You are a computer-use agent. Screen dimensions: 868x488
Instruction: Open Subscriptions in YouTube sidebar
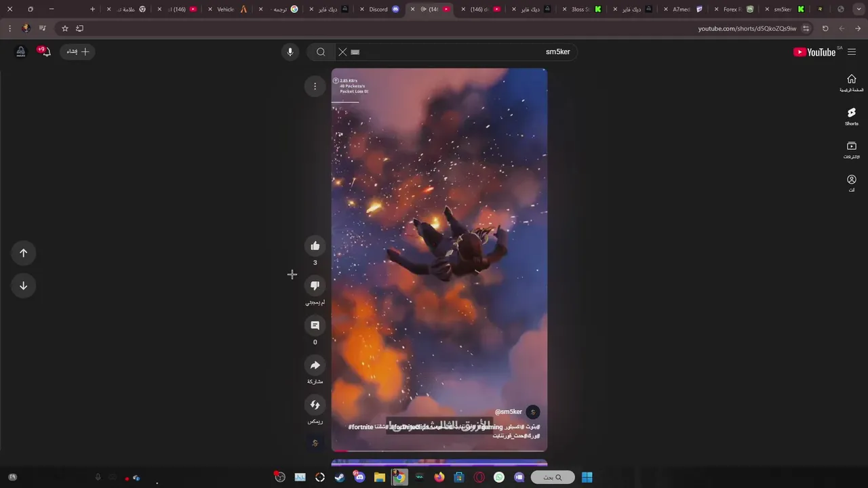click(852, 150)
